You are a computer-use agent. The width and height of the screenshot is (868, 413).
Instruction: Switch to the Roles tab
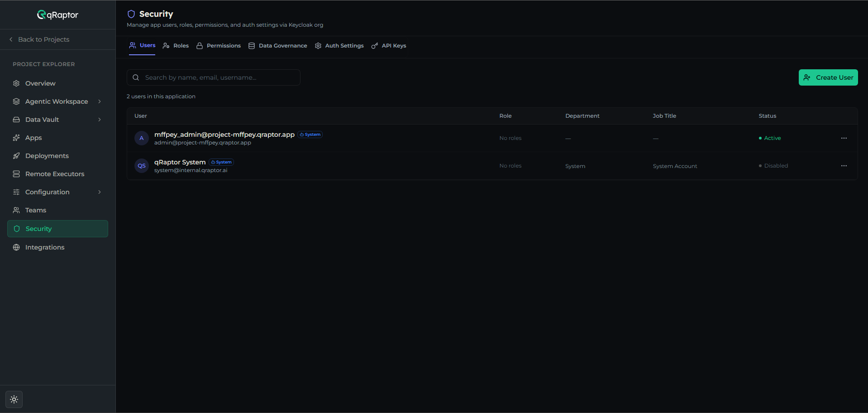click(x=176, y=46)
